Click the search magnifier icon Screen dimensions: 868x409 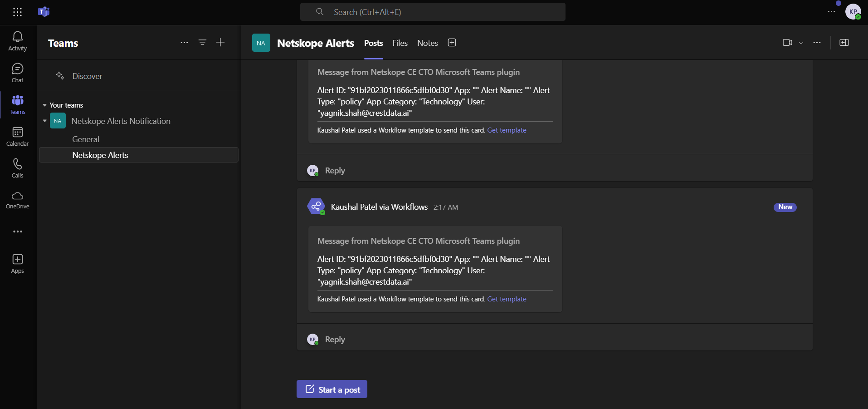(x=320, y=12)
